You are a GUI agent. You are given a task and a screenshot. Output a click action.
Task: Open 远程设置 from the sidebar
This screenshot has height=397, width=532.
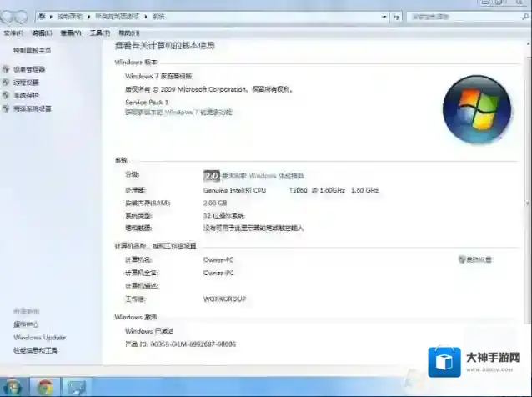[x=26, y=83]
